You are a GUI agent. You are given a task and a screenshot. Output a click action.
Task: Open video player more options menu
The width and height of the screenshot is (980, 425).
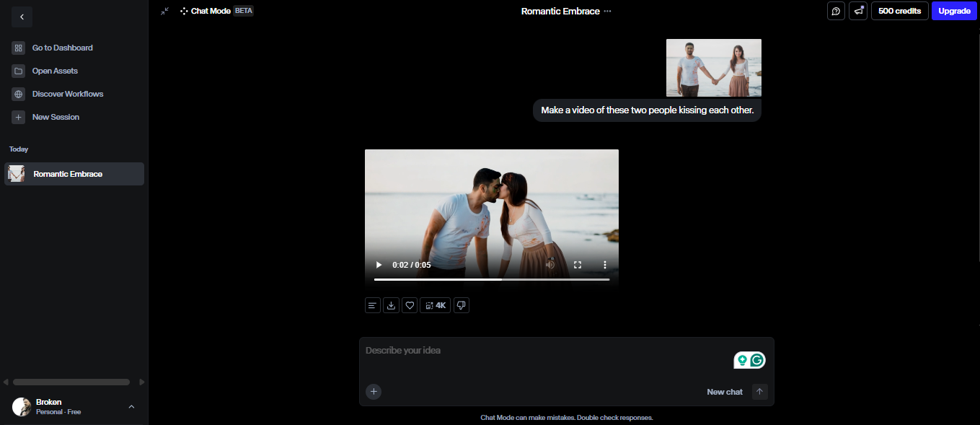tap(605, 265)
